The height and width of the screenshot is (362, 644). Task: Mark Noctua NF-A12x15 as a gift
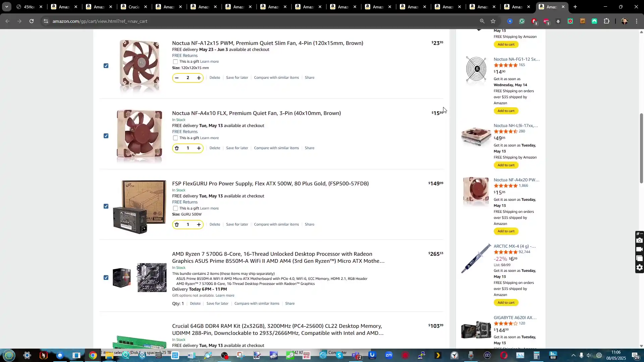(x=175, y=62)
